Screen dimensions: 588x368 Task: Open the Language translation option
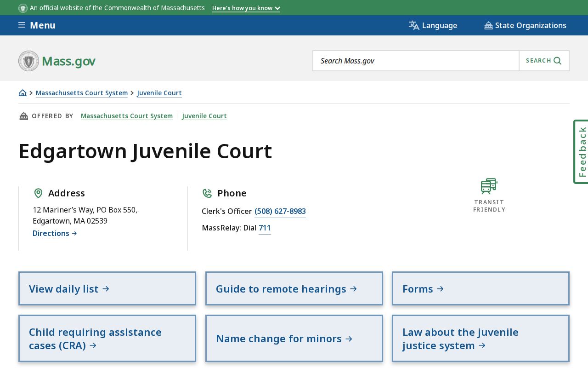tap(433, 25)
